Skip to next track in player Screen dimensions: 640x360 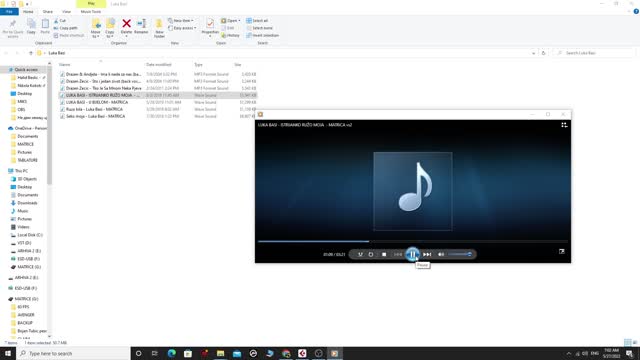click(x=427, y=254)
